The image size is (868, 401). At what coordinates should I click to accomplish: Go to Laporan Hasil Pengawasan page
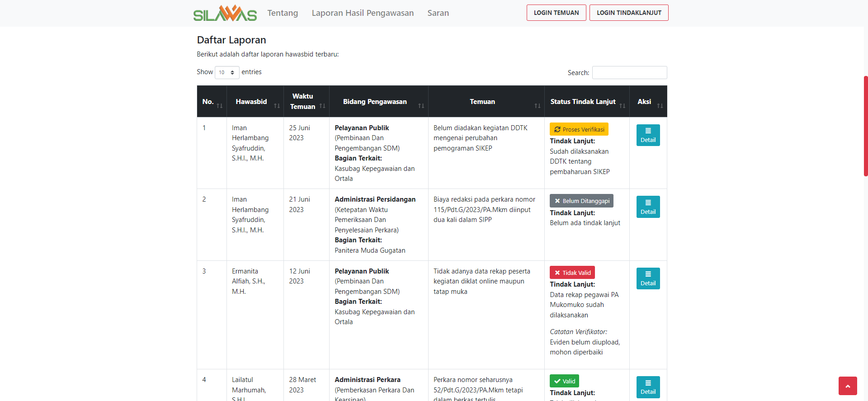[x=363, y=13]
